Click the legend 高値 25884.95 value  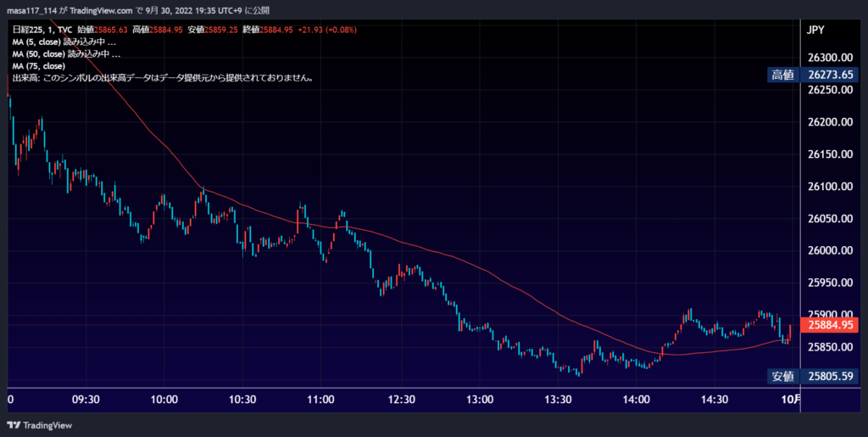(158, 30)
